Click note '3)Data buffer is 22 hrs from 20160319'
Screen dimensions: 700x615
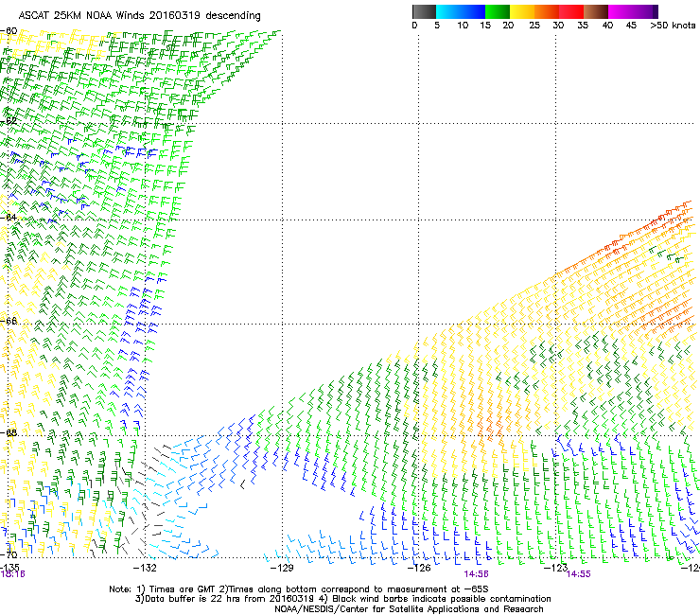click(224, 599)
